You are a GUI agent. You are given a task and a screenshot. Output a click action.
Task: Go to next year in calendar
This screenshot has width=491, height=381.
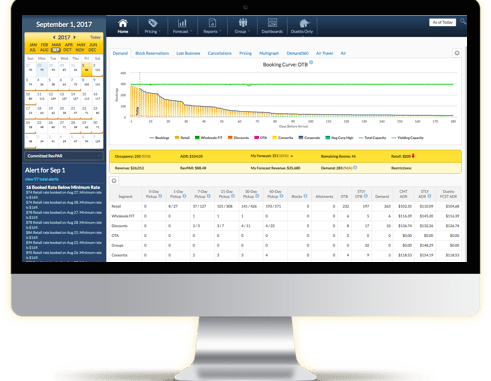[75, 37]
